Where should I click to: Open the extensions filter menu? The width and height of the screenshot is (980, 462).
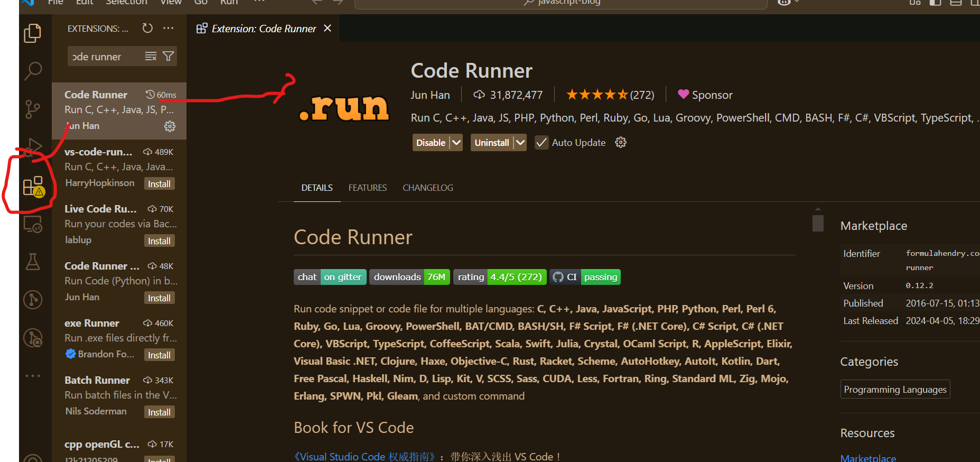point(168,56)
